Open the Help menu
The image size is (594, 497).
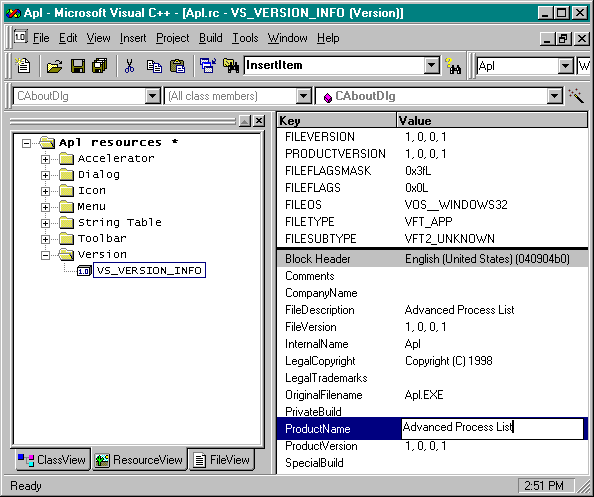pyautogui.click(x=328, y=38)
